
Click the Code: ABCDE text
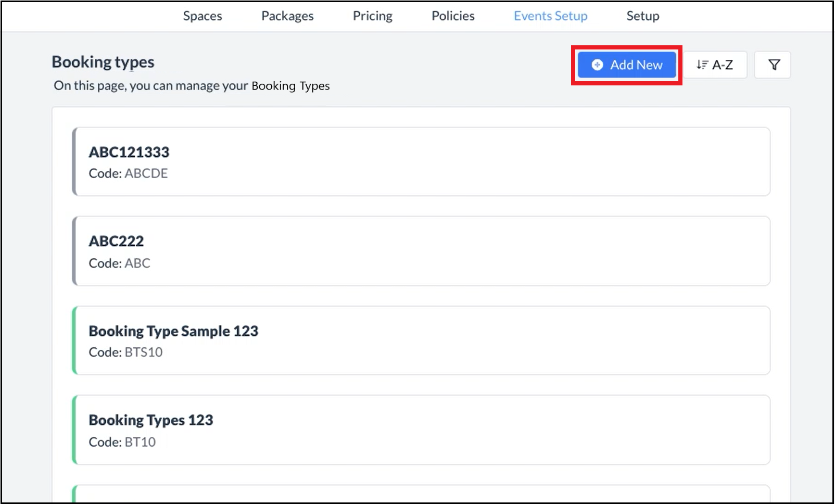pyautogui.click(x=128, y=173)
